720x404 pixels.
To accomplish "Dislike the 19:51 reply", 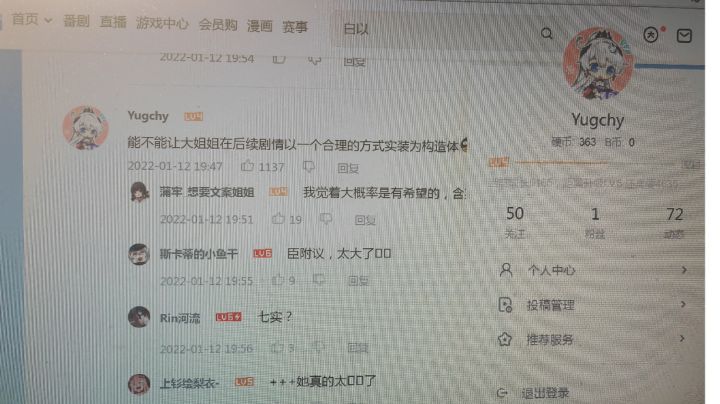I will click(326, 219).
